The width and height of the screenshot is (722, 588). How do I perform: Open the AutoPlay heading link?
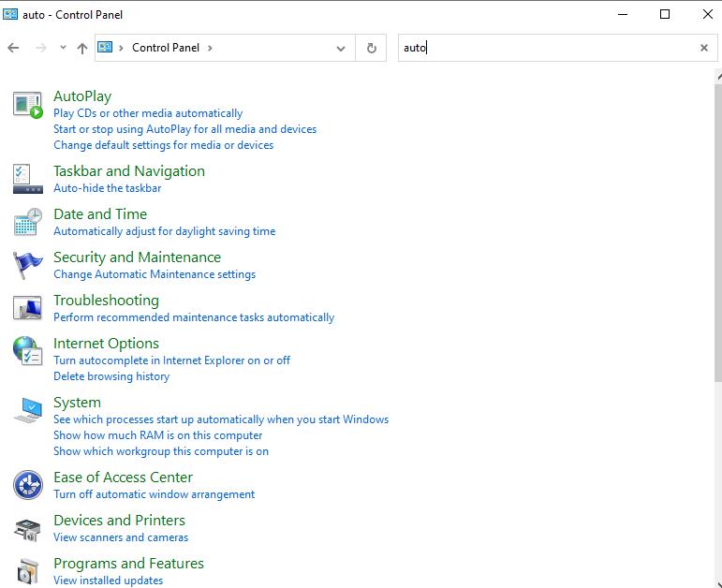[82, 96]
